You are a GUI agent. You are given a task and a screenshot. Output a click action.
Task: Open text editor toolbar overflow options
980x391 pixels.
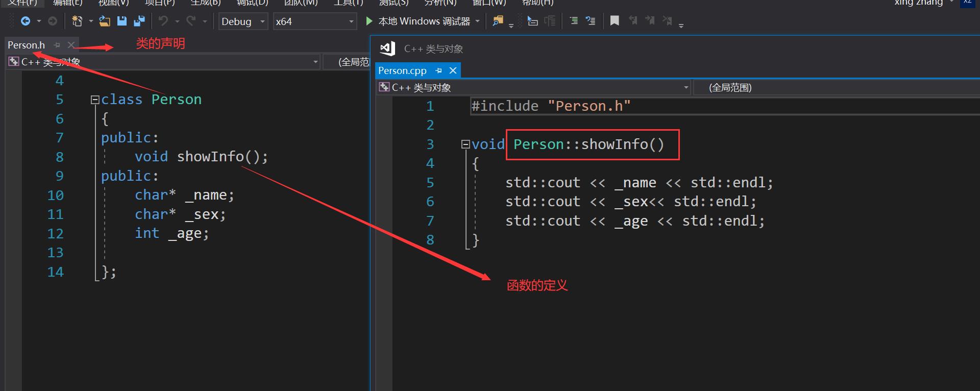681,25
